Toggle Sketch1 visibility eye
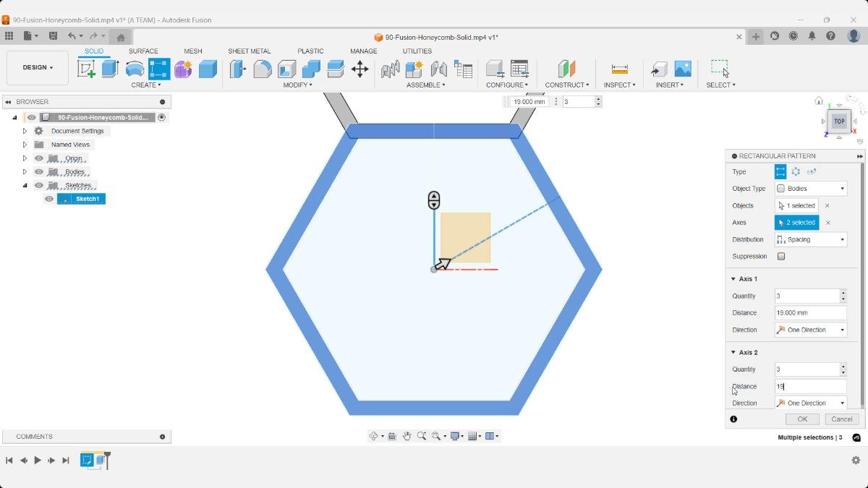Viewport: 868px width, 488px height. pos(49,198)
